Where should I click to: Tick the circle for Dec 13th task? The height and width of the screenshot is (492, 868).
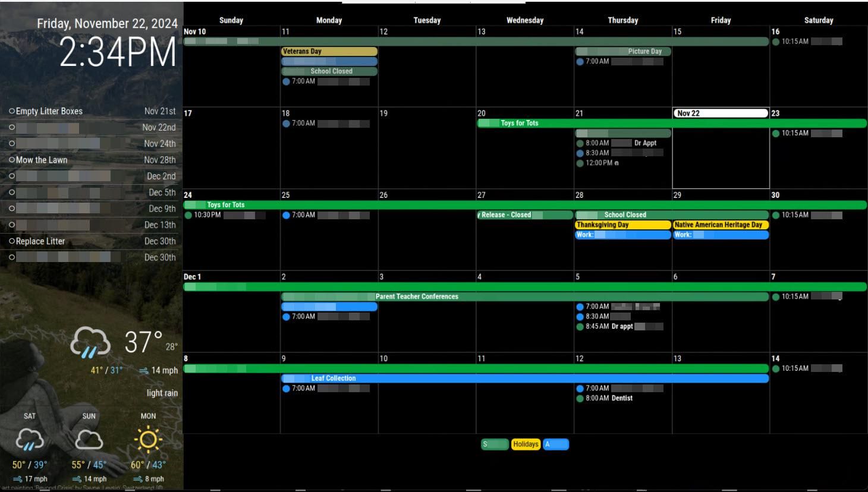(11, 225)
